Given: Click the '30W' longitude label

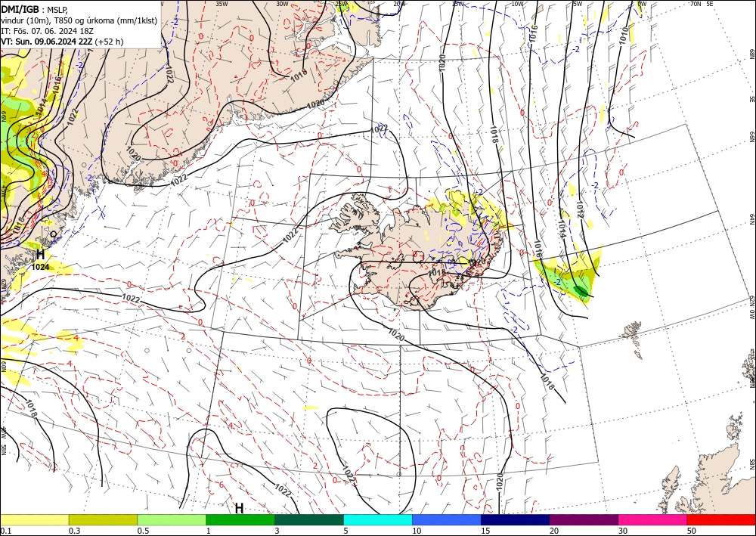Looking at the screenshot, I should (x=282, y=4).
